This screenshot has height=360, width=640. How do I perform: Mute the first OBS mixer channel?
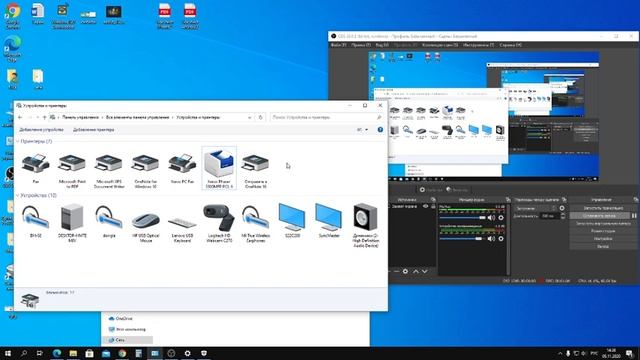tap(491, 218)
